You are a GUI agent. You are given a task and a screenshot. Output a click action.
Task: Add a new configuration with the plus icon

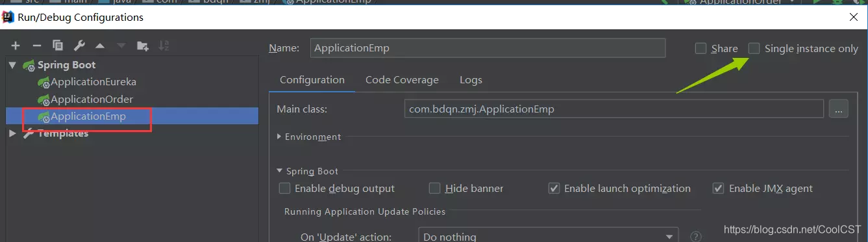pyautogui.click(x=16, y=46)
